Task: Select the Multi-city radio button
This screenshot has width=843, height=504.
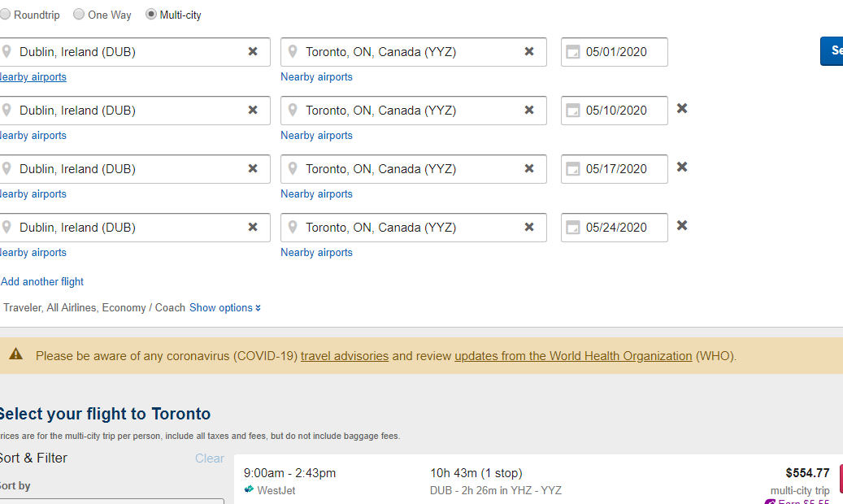Action: [x=151, y=15]
